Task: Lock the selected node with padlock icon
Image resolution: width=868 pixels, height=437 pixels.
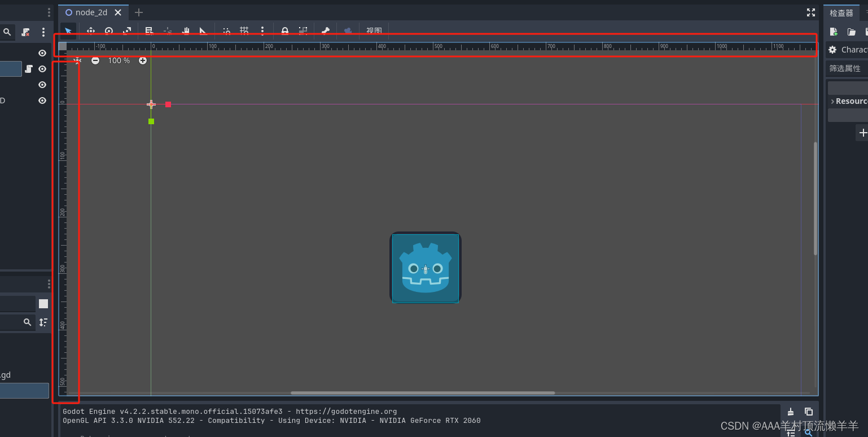Action: 285,31
